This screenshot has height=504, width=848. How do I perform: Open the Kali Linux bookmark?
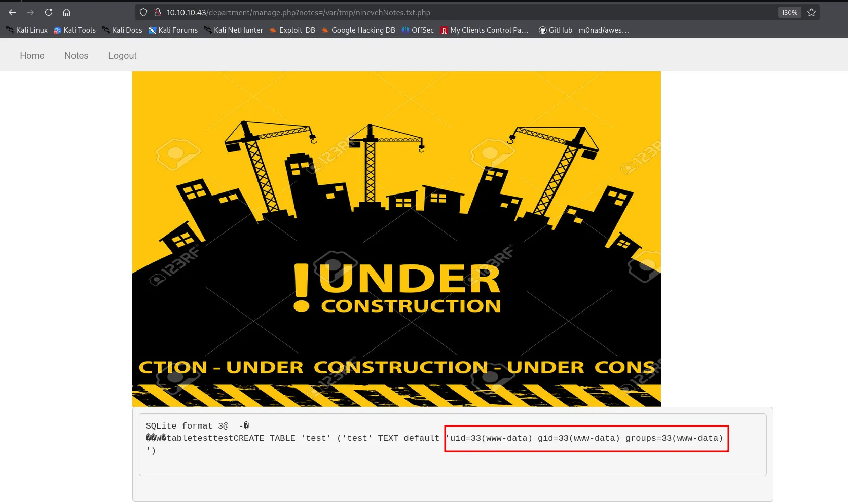click(27, 30)
